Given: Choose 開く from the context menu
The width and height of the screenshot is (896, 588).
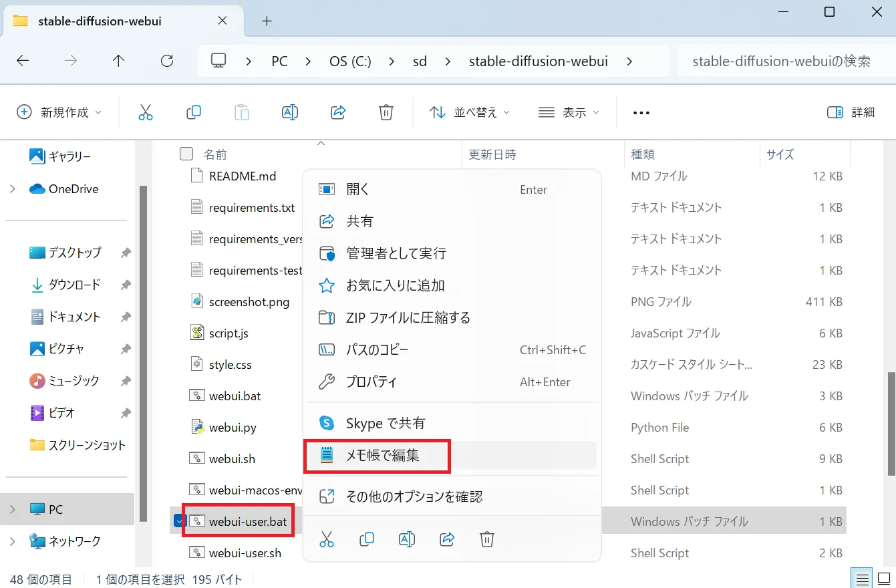Looking at the screenshot, I should point(452,190).
